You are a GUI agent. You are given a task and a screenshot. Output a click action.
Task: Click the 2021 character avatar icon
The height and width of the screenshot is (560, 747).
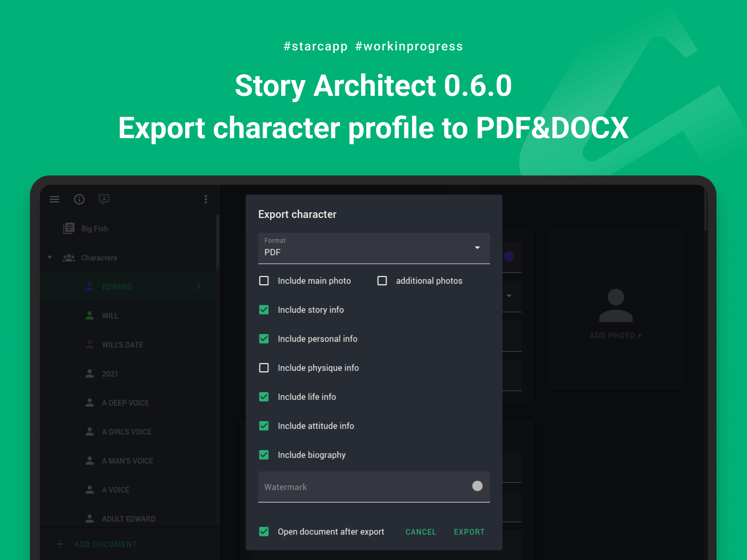point(90,374)
